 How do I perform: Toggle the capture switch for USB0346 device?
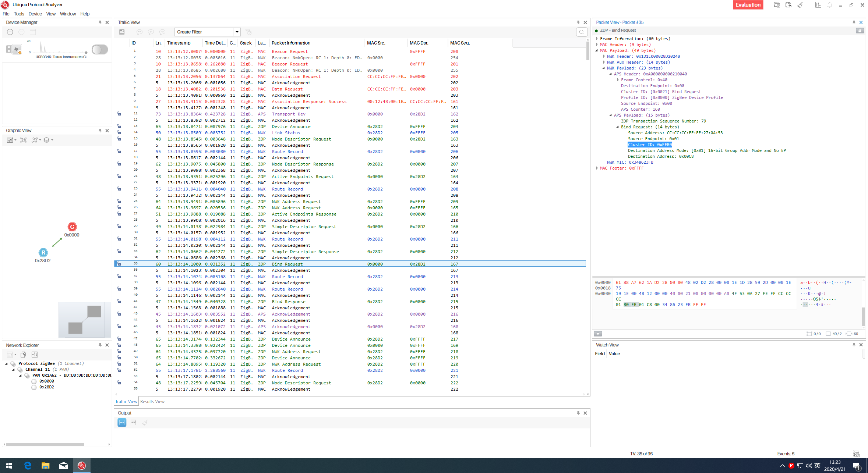click(100, 49)
